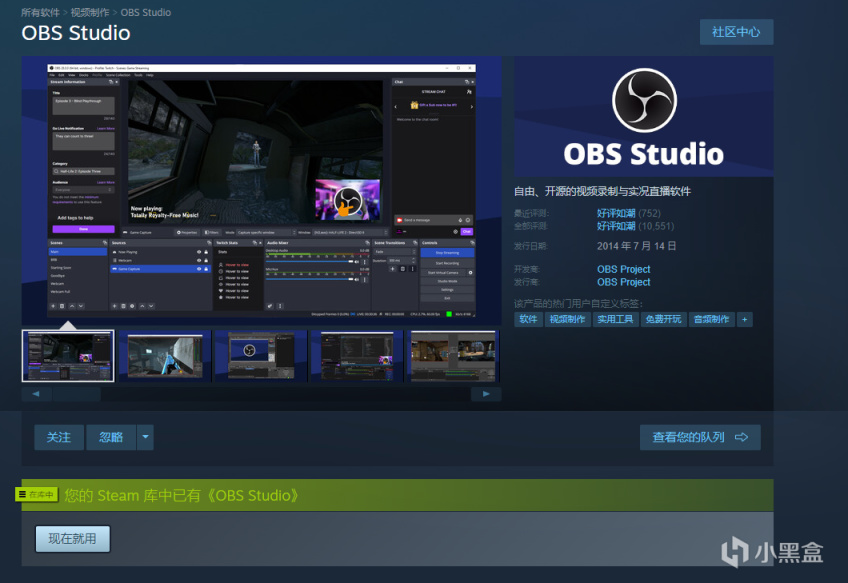Click the 视频制作 tag
The height and width of the screenshot is (583, 848).
pyautogui.click(x=567, y=319)
